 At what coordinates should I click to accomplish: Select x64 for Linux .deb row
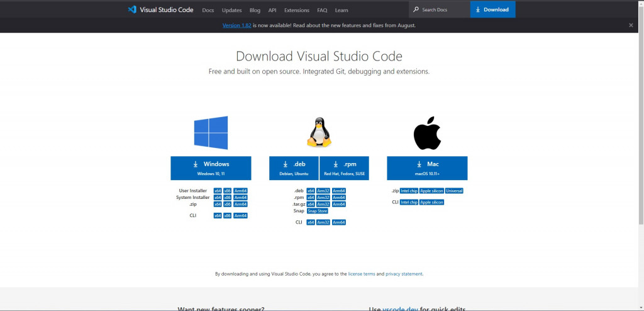pos(311,191)
